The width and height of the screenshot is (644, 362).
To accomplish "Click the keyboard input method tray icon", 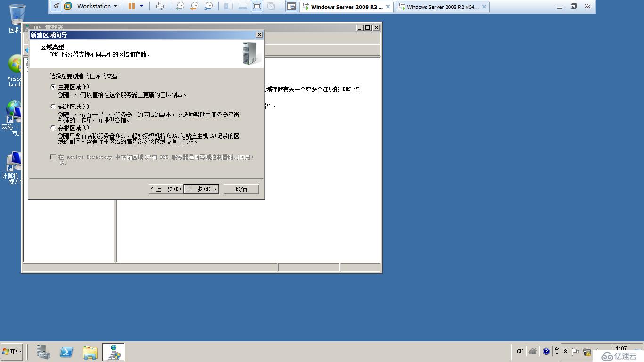I will [533, 351].
